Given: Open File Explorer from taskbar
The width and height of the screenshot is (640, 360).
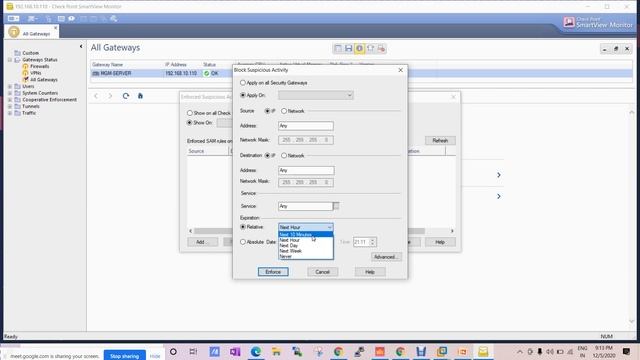Looking at the screenshot, I should tap(276, 351).
